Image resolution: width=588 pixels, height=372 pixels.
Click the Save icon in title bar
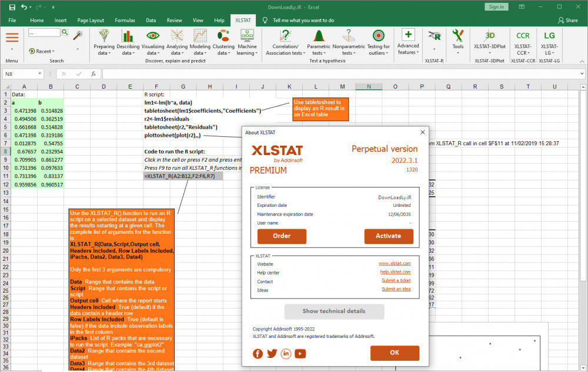[x=12, y=7]
